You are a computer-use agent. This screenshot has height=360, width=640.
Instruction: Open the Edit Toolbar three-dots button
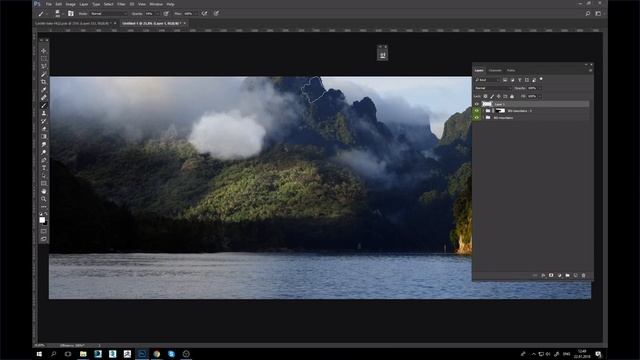(44, 207)
